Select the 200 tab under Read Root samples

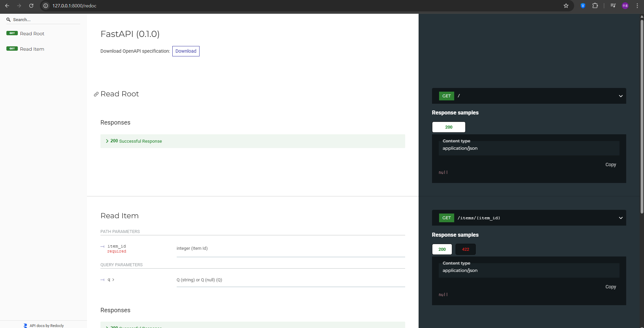pyautogui.click(x=449, y=127)
